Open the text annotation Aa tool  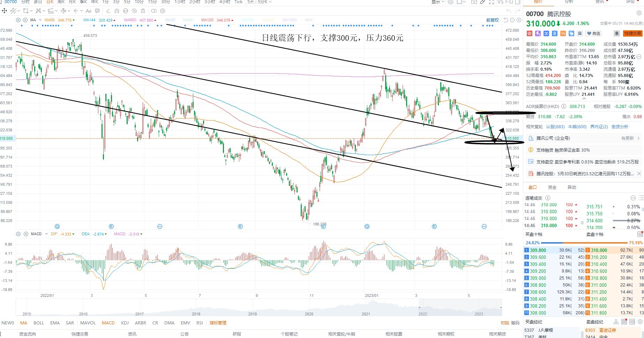pyautogui.click(x=88, y=11)
